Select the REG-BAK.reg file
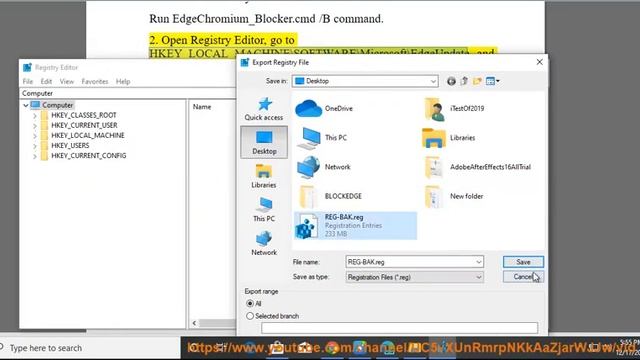This screenshot has height=360, width=640. tap(355, 225)
